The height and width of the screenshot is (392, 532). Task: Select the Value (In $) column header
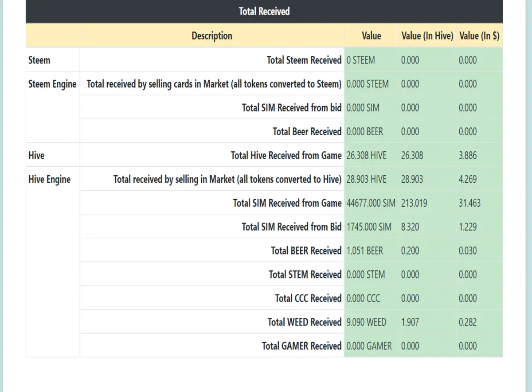479,36
